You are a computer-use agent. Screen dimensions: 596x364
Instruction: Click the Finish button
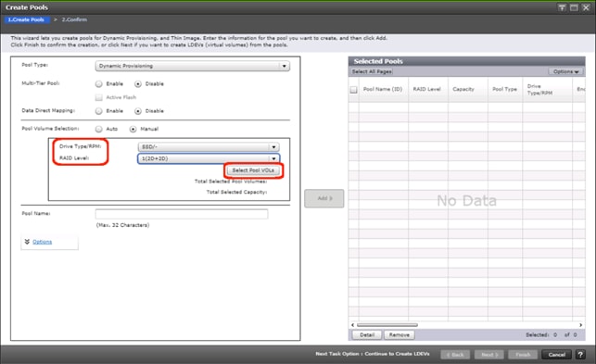(x=523, y=355)
